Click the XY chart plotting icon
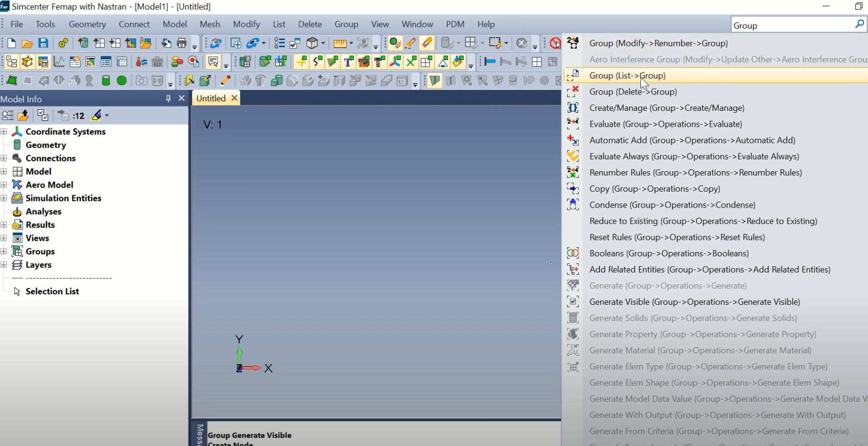The height and width of the screenshot is (446, 868). 59,62
